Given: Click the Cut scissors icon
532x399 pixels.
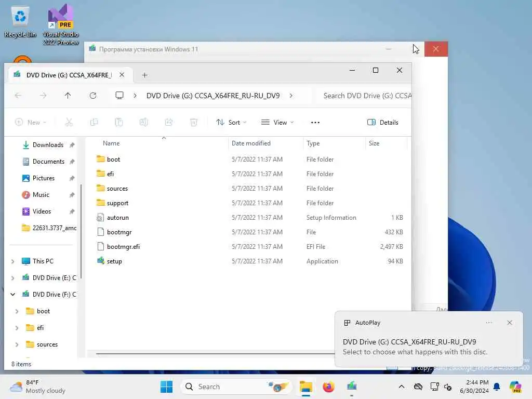Looking at the screenshot, I should click(x=69, y=122).
